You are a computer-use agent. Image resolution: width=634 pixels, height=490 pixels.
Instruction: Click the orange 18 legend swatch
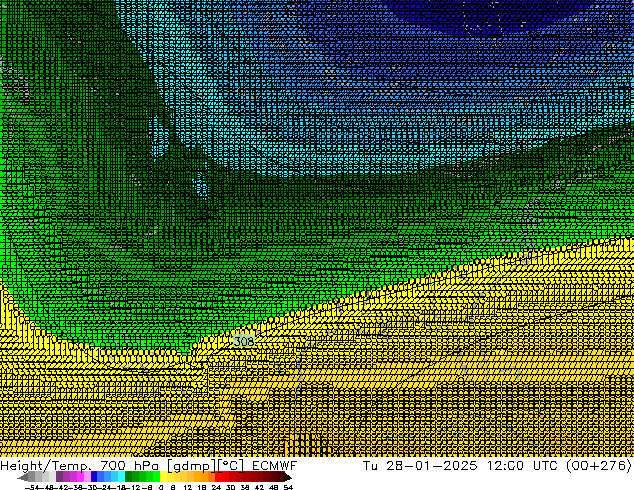point(205,477)
